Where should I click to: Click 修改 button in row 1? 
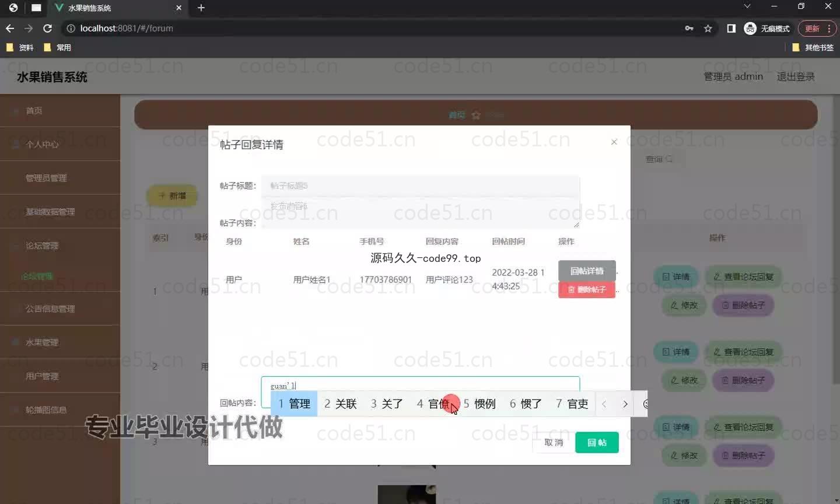pyautogui.click(x=684, y=305)
